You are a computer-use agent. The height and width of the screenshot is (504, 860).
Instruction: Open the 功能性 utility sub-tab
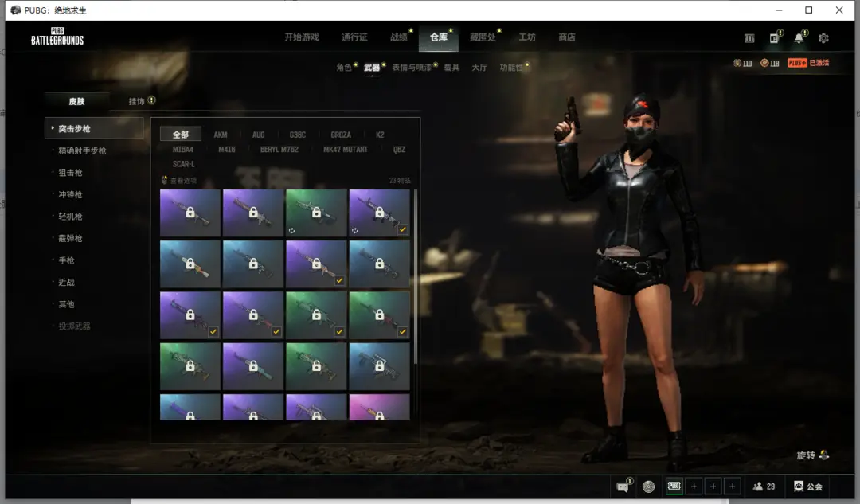511,68
